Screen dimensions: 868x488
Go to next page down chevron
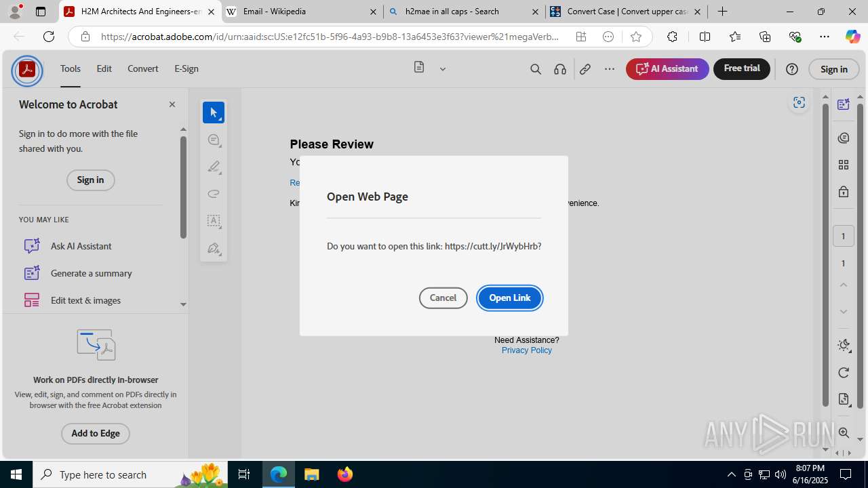(844, 312)
